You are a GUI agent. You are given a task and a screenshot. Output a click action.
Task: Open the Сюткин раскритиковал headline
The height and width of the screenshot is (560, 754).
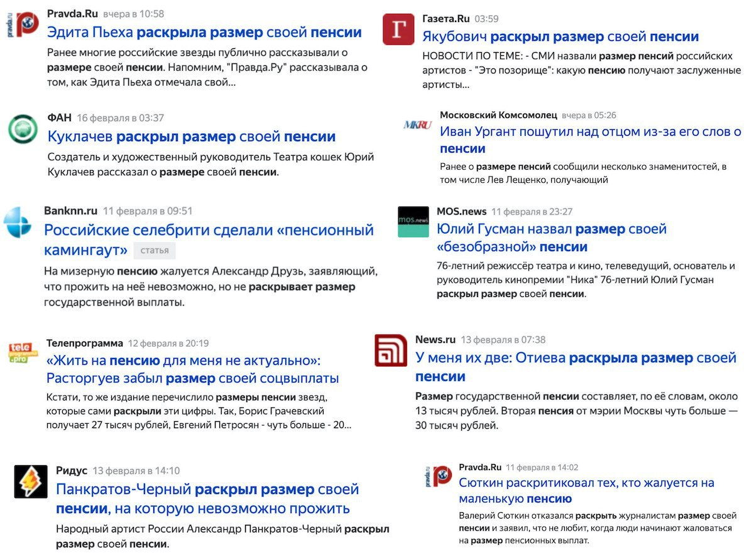coord(586,491)
